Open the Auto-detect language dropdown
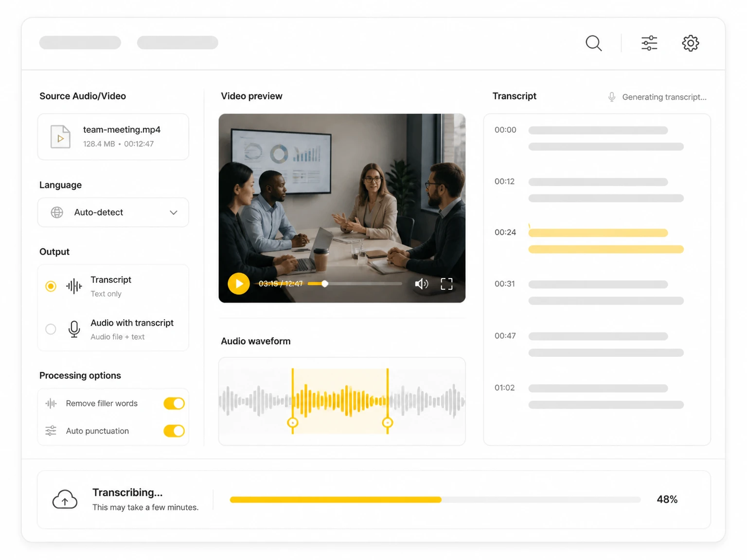Image resolution: width=747 pixels, height=560 pixels. (113, 212)
